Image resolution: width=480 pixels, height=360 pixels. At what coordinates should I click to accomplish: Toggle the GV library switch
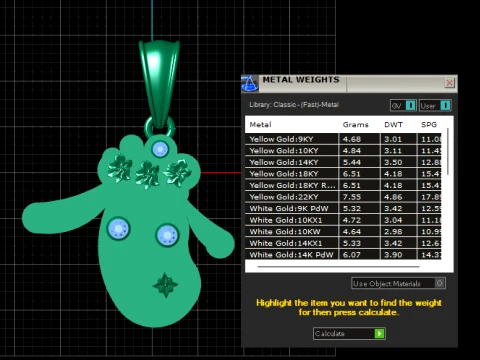pos(410,106)
